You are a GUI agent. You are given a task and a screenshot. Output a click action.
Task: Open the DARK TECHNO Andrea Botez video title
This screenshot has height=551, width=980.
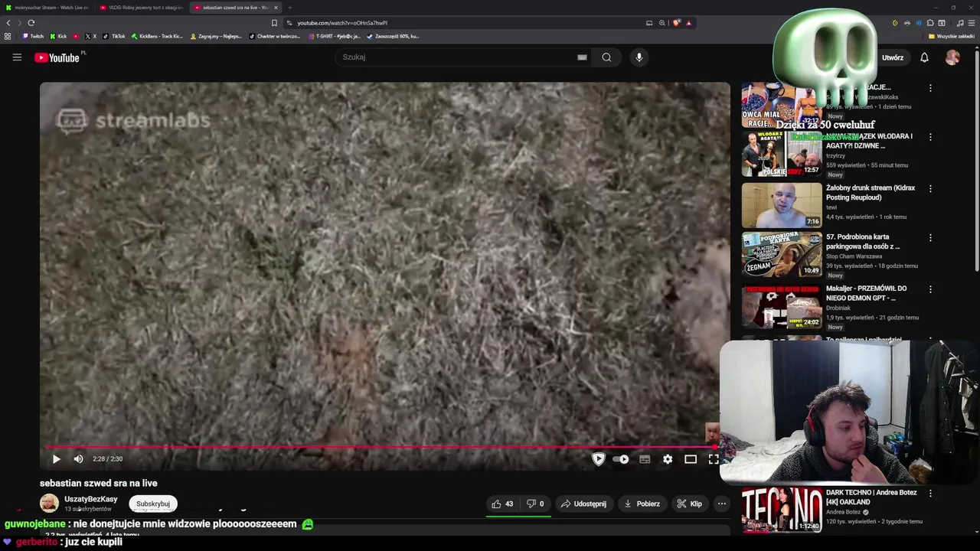[x=871, y=497]
